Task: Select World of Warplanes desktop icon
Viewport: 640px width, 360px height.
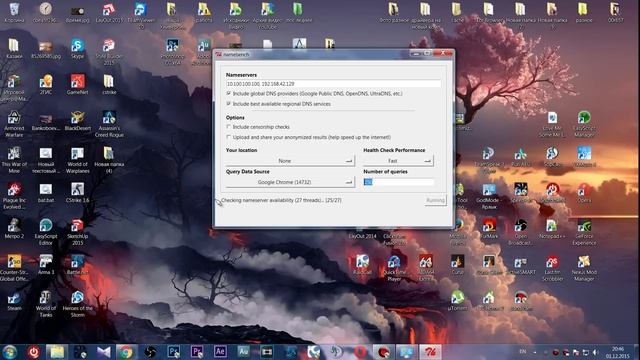Action: point(77,160)
